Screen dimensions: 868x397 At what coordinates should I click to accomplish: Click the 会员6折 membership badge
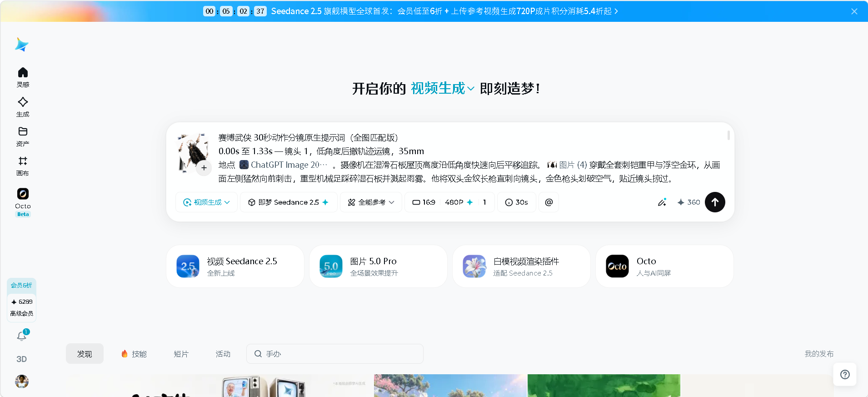click(x=21, y=285)
